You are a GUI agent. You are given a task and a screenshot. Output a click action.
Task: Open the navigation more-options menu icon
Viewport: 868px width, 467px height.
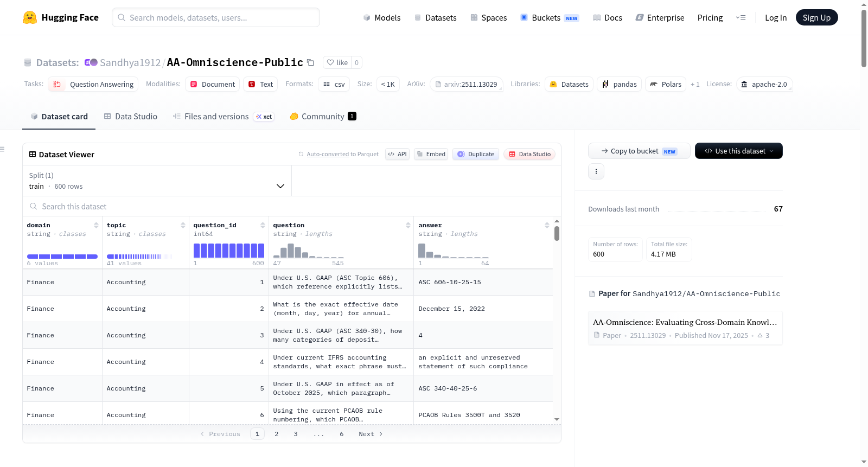pyautogui.click(x=741, y=17)
